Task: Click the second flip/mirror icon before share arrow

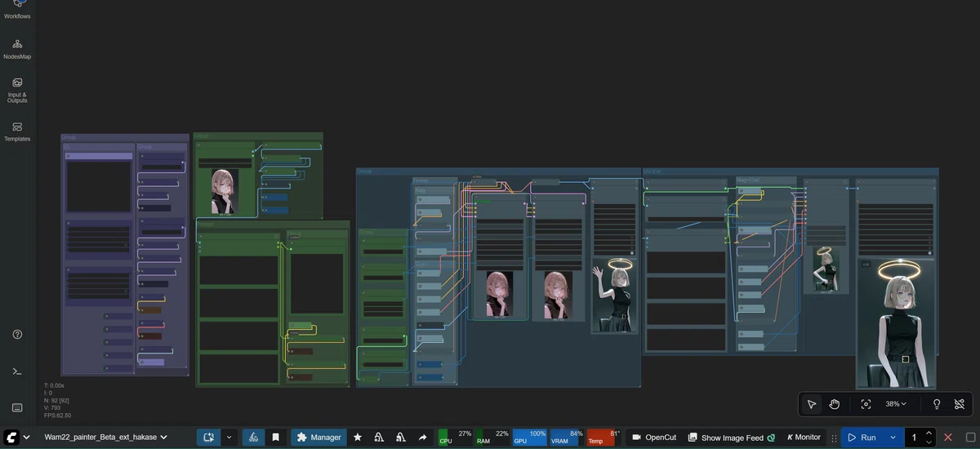Action: click(400, 438)
